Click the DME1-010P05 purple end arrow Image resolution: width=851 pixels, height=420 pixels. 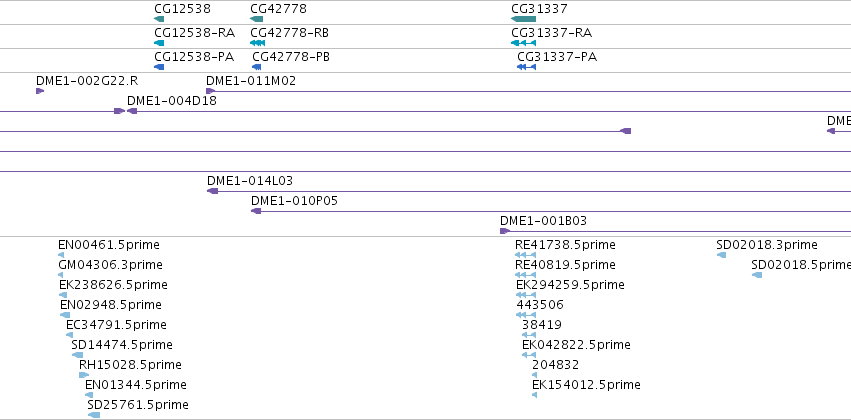256,211
